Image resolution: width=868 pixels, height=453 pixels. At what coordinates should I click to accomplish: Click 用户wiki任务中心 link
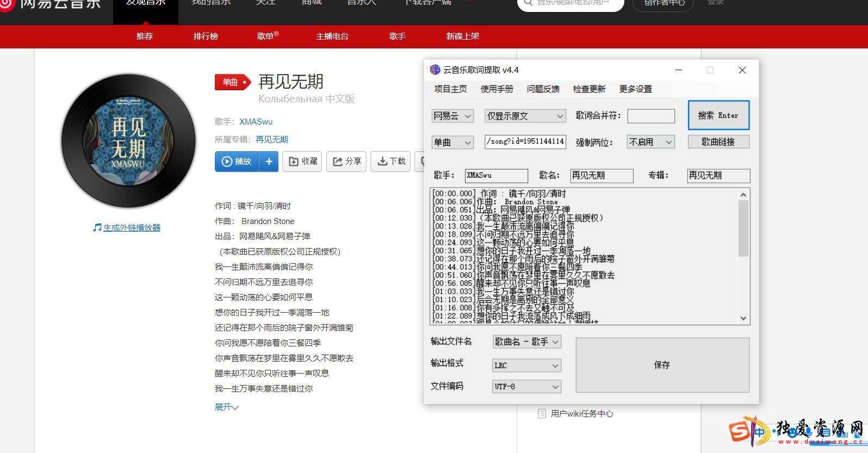pos(582,414)
